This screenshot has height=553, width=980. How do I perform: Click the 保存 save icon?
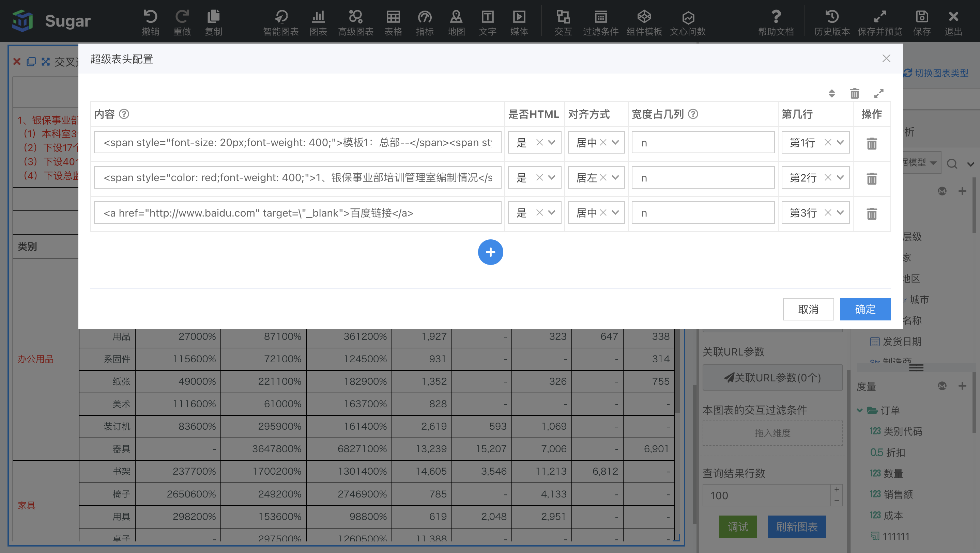click(922, 22)
